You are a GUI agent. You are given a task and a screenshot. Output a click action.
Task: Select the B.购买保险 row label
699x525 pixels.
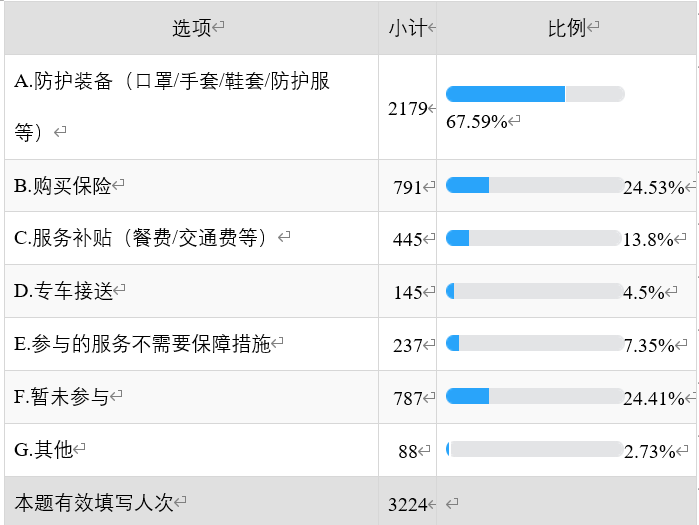[x=62, y=186]
